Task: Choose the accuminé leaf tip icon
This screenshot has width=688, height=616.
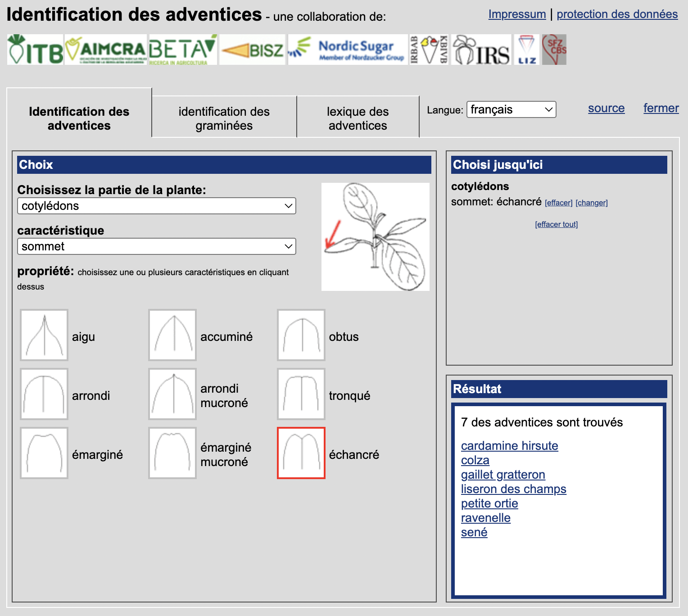Action: (x=172, y=335)
